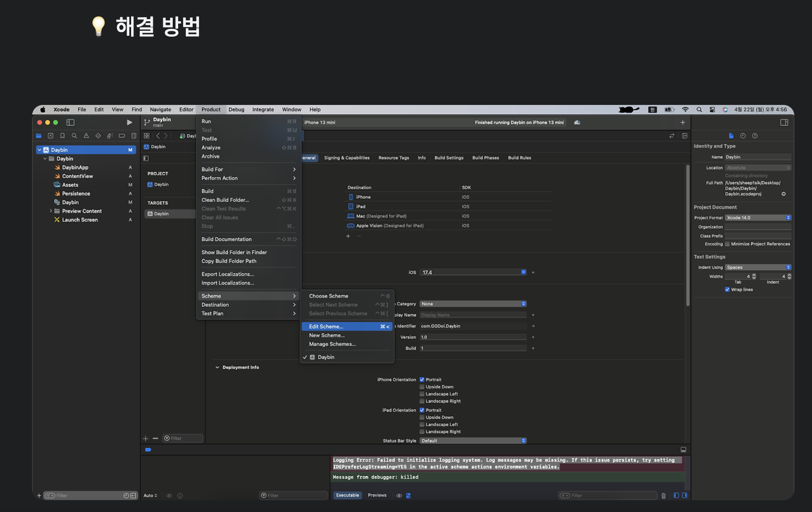Viewport: 812px width, 512px height.
Task: Select the Quick Help inspector icon
Action: click(755, 136)
